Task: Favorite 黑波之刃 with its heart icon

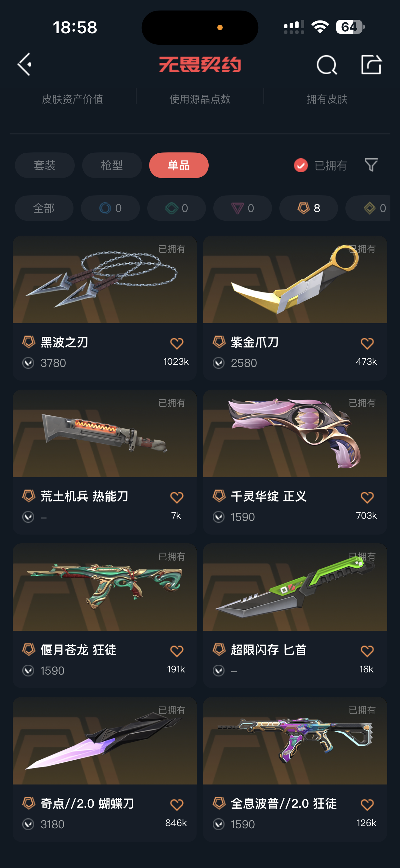Action: tap(176, 343)
